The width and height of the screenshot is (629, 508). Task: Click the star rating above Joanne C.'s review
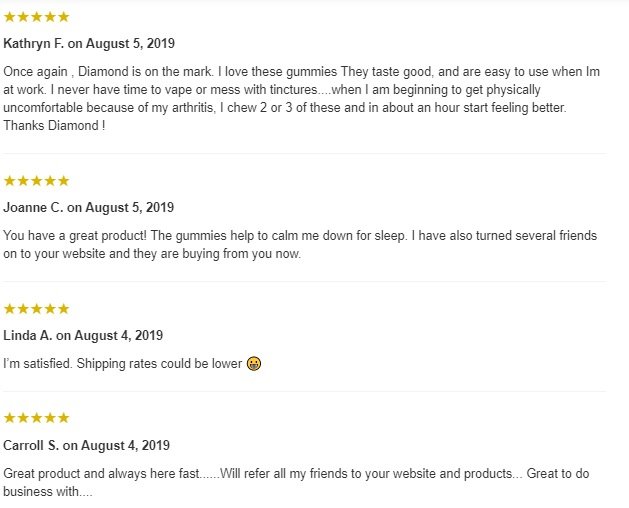(x=37, y=181)
